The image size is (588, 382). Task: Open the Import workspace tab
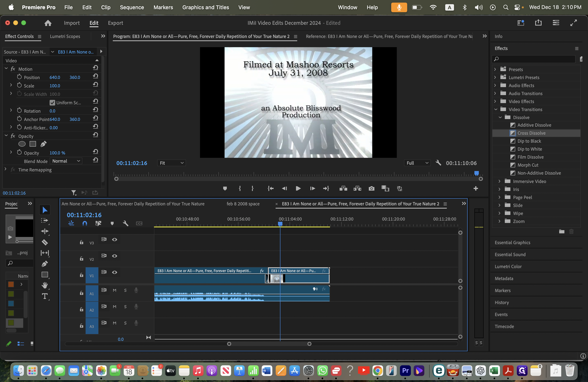(x=72, y=23)
